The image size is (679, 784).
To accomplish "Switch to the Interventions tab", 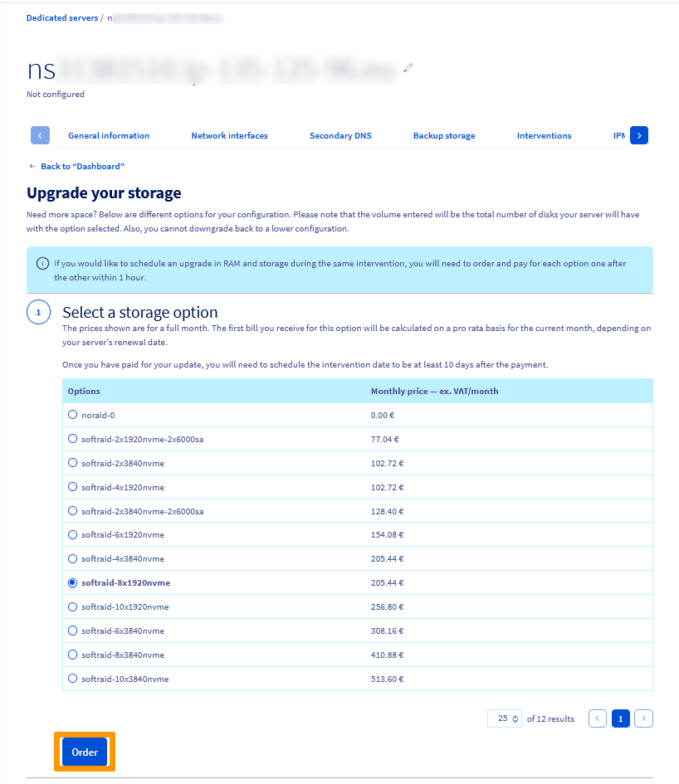I will point(544,135).
